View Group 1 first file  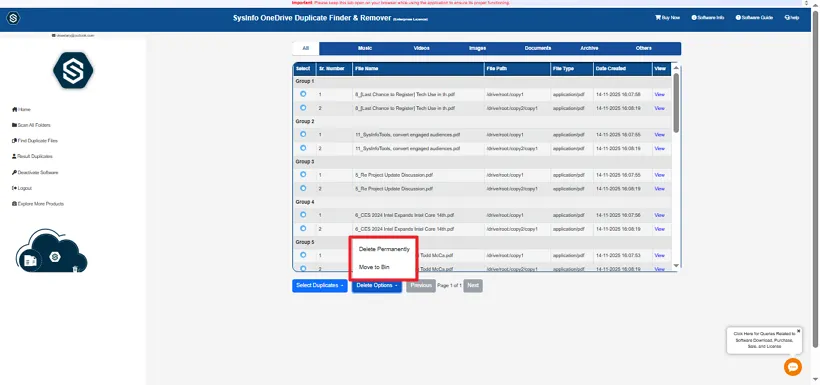659,95
